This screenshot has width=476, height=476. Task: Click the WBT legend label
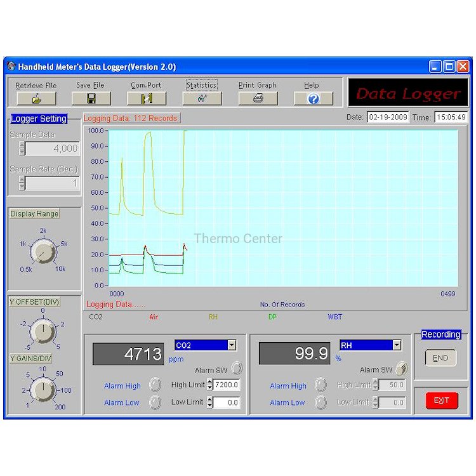[334, 317]
